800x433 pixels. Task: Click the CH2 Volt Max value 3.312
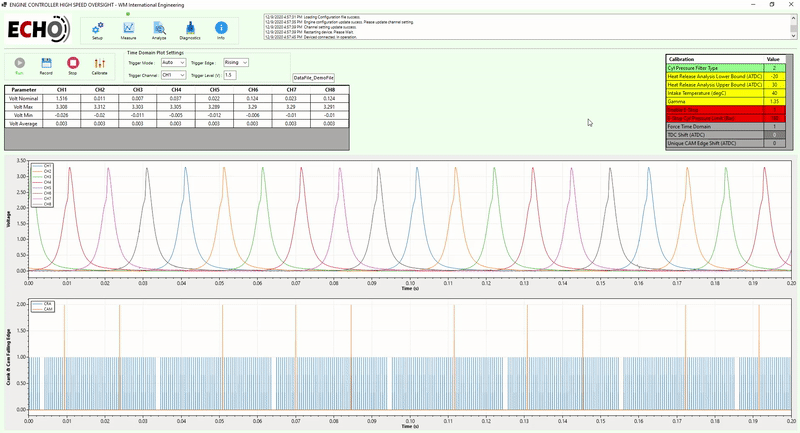tap(100, 107)
